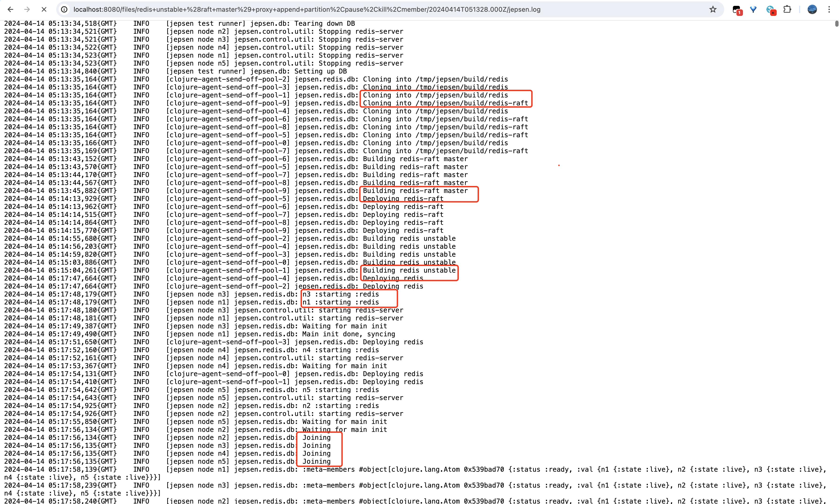Click pool-9's 'Deploying redis-raft' message

click(403, 231)
